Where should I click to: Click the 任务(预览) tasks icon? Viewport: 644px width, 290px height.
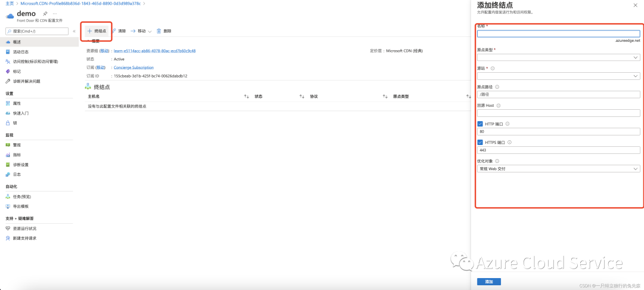point(8,196)
